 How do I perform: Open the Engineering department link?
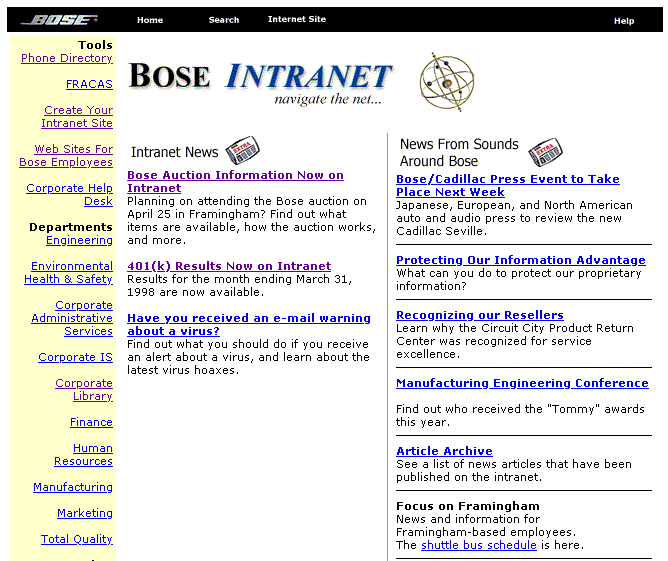click(x=79, y=241)
